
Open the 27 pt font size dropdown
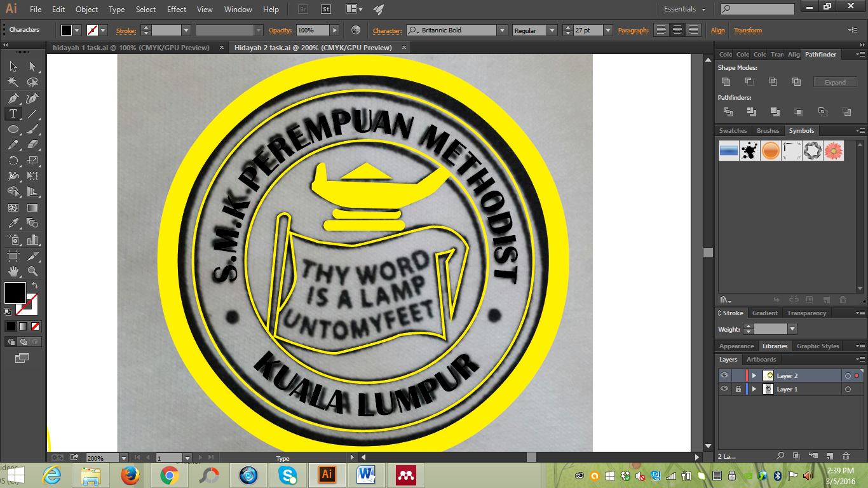[608, 30]
